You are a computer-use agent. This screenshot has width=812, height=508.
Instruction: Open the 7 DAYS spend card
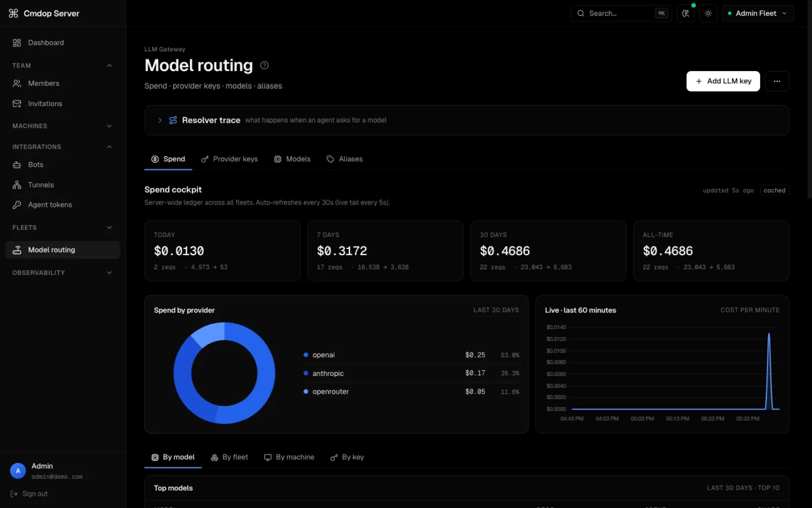(x=385, y=251)
